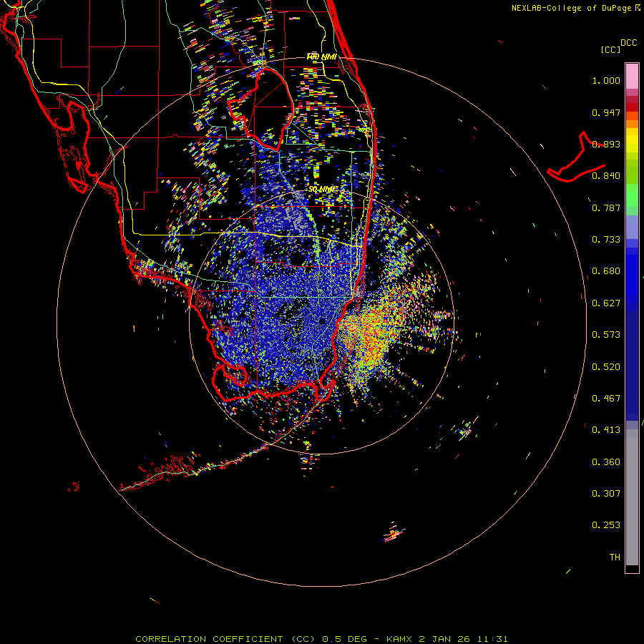Click the Correlation Coefficient KAMX caption text
The image size is (644, 644).
click(321, 639)
